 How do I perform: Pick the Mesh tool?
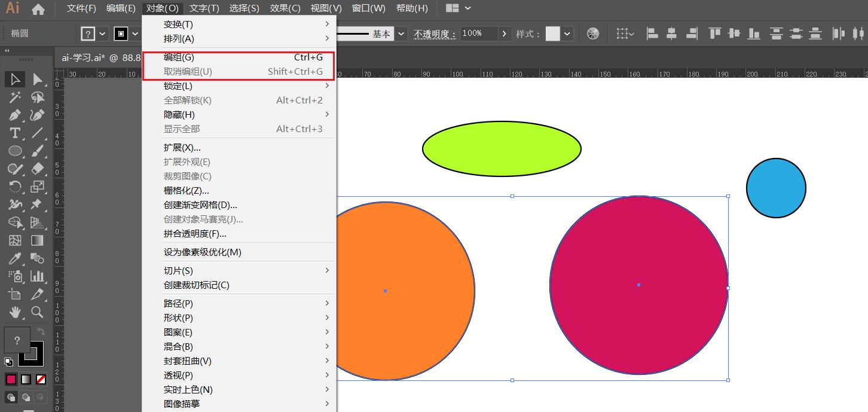16,240
